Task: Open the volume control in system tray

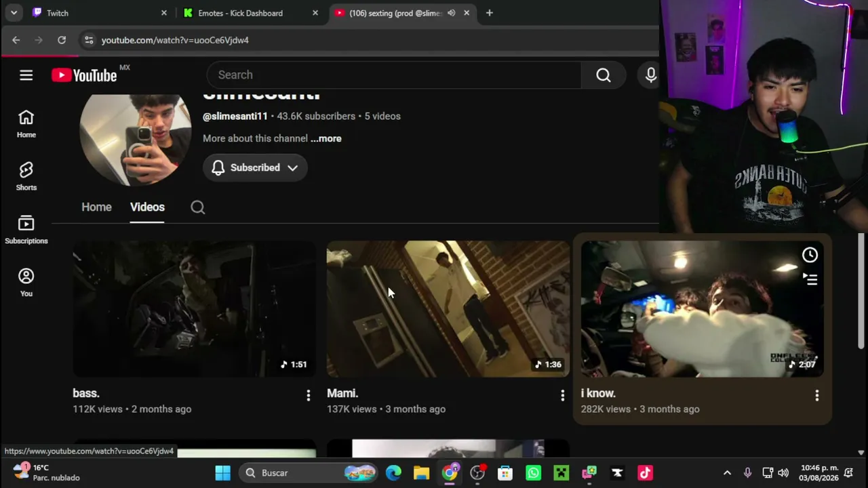Action: pos(783,473)
